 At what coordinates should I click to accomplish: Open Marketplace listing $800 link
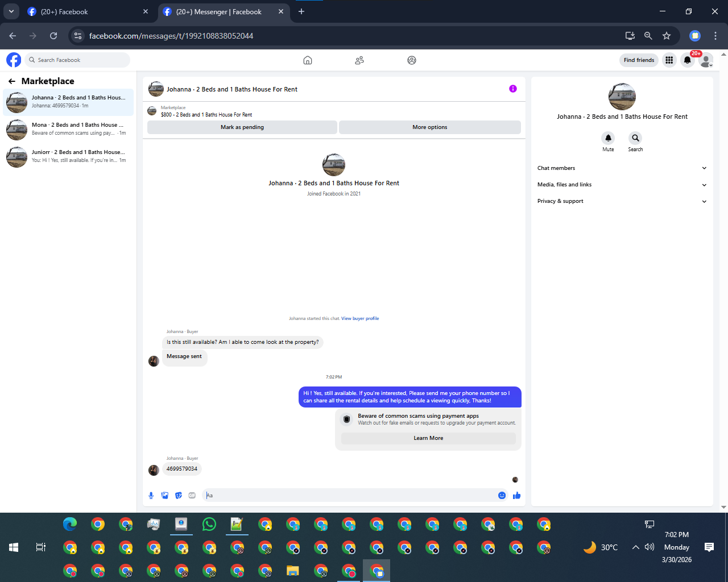(x=206, y=115)
